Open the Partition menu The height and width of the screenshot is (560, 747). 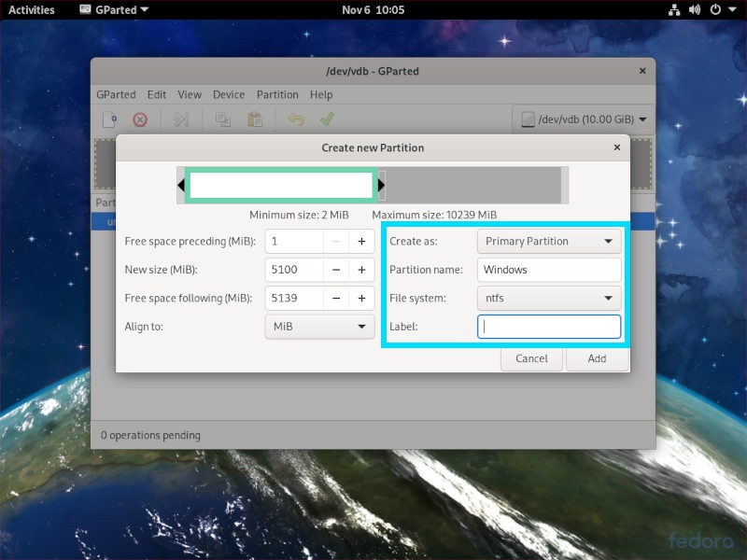[x=277, y=94]
